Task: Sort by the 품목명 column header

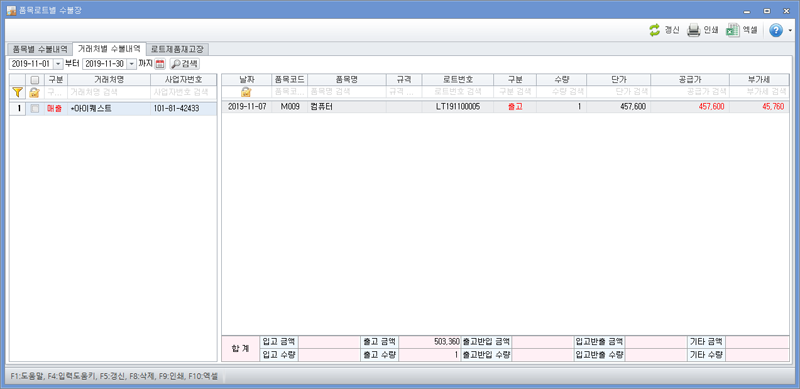Action: 346,79
